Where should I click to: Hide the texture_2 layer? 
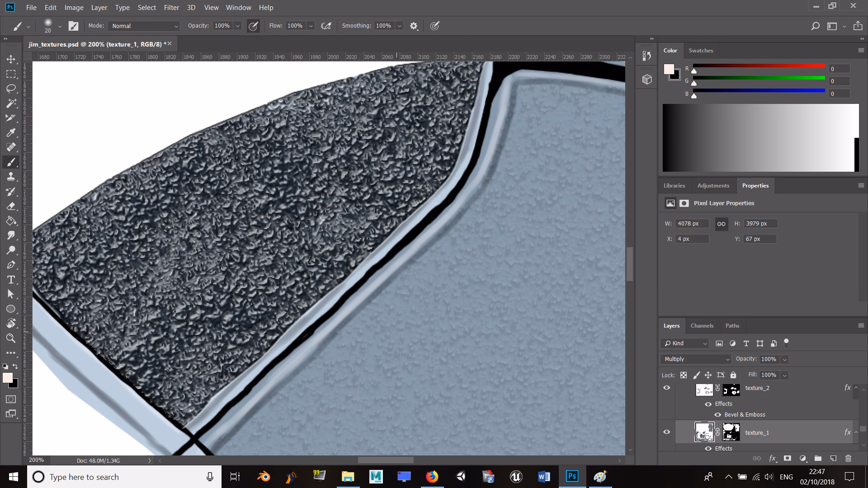click(667, 388)
